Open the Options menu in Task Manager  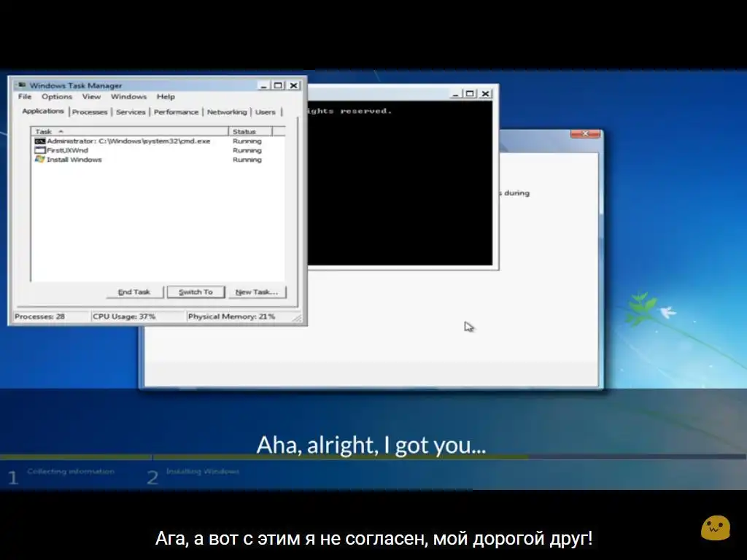(57, 97)
